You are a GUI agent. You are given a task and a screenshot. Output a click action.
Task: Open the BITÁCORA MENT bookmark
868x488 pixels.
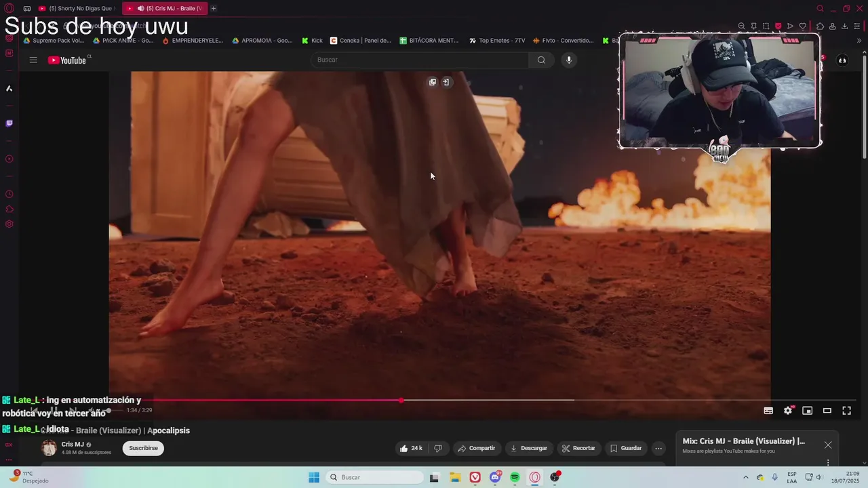429,41
